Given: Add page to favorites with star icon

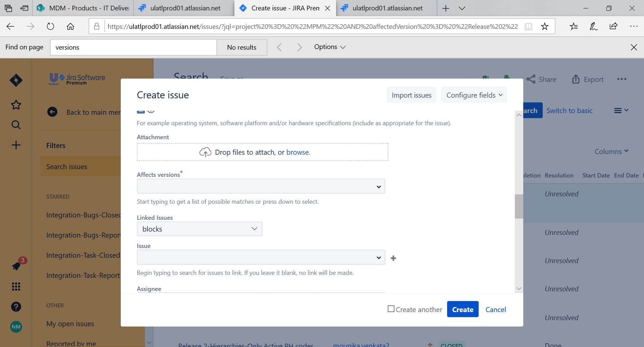Looking at the screenshot, I should point(545,27).
